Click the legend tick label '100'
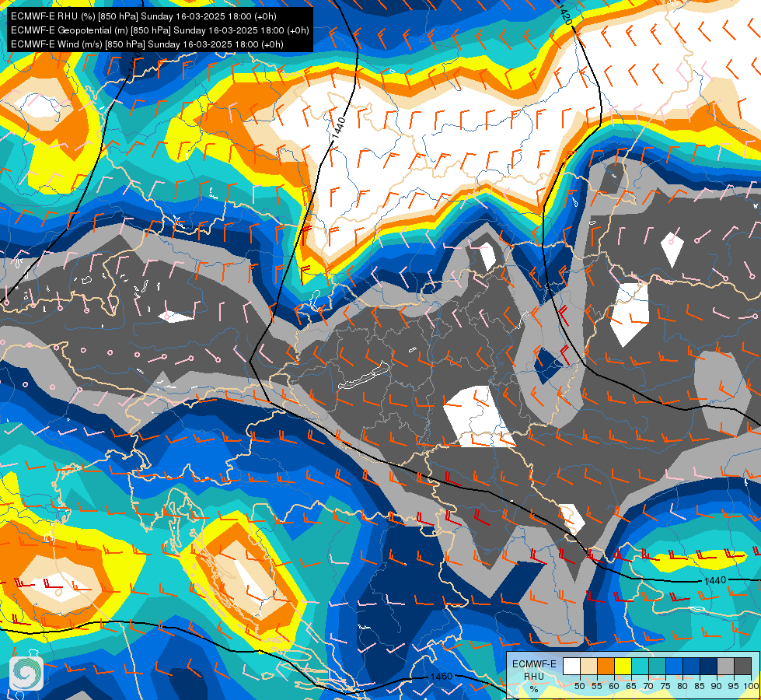The width and height of the screenshot is (761, 700). coord(751,686)
